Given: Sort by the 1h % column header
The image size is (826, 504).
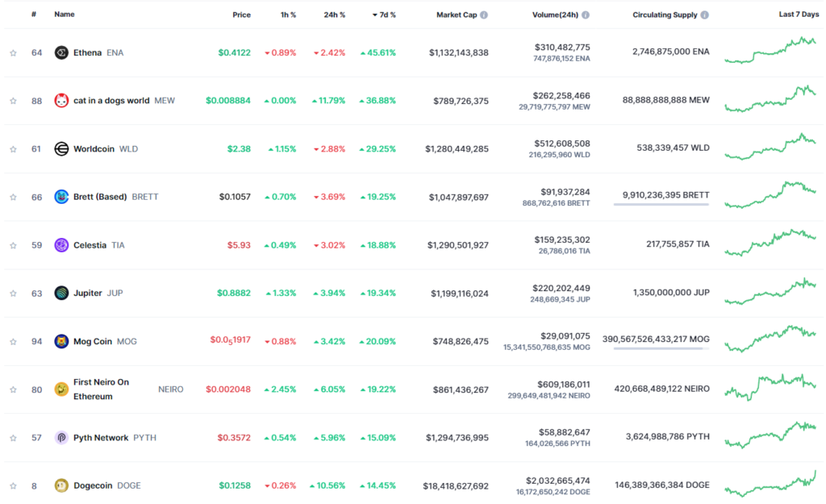Looking at the screenshot, I should pos(288,15).
